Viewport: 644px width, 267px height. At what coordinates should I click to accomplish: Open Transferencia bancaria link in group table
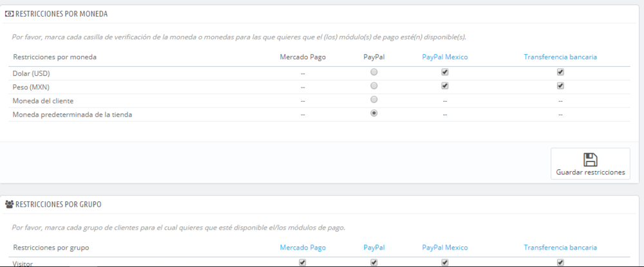click(x=560, y=248)
